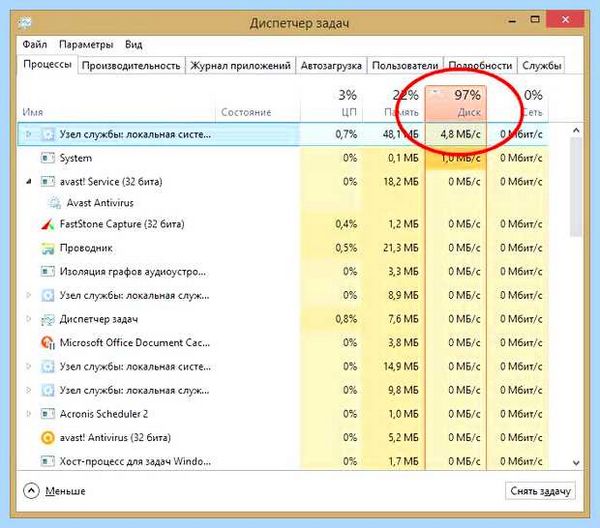Select the Microsoft Office Document Cac... row
Viewport: 600px width, 528px height.
coord(283,342)
